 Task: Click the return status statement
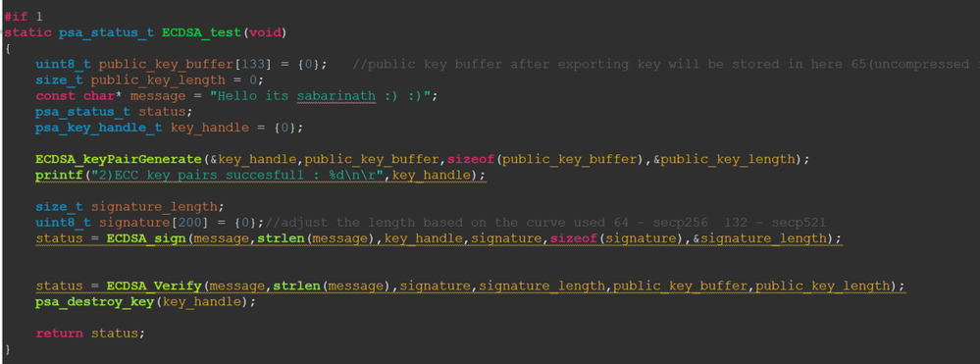[x=90, y=334]
